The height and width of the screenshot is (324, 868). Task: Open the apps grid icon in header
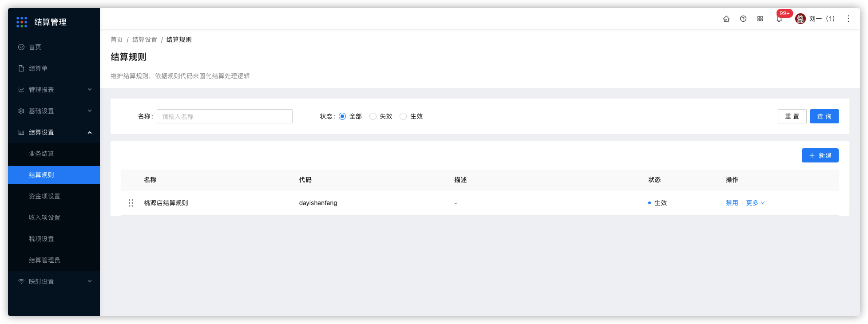point(760,19)
